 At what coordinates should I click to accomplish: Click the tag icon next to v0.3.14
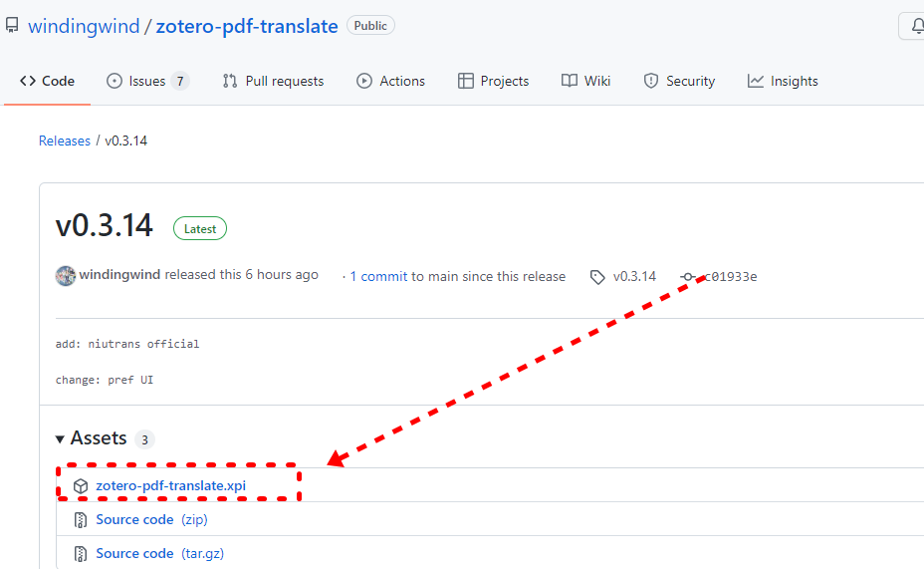(x=597, y=277)
